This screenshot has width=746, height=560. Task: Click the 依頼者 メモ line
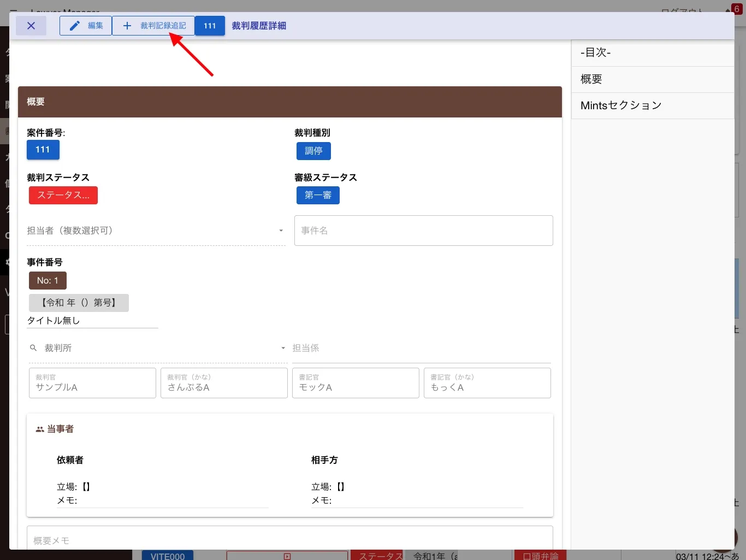point(163,500)
